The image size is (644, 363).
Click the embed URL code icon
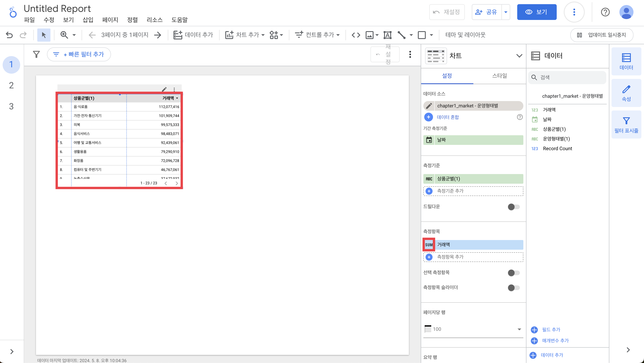click(356, 35)
